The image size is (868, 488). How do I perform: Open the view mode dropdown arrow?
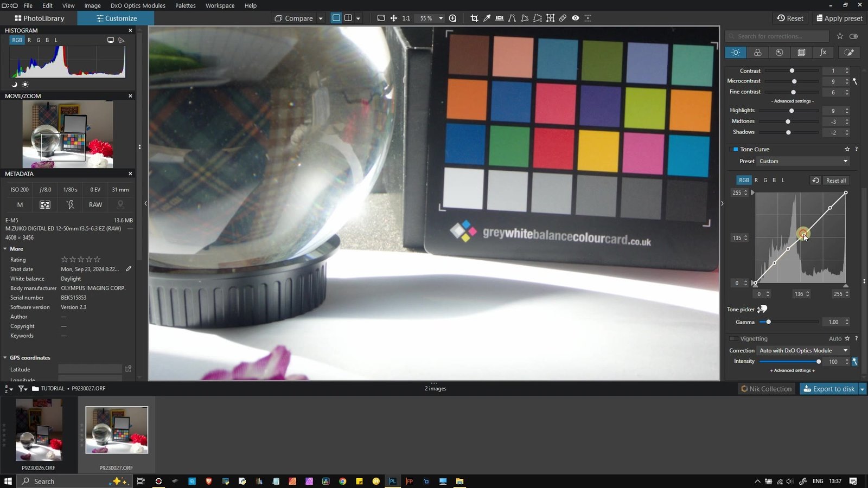click(358, 18)
